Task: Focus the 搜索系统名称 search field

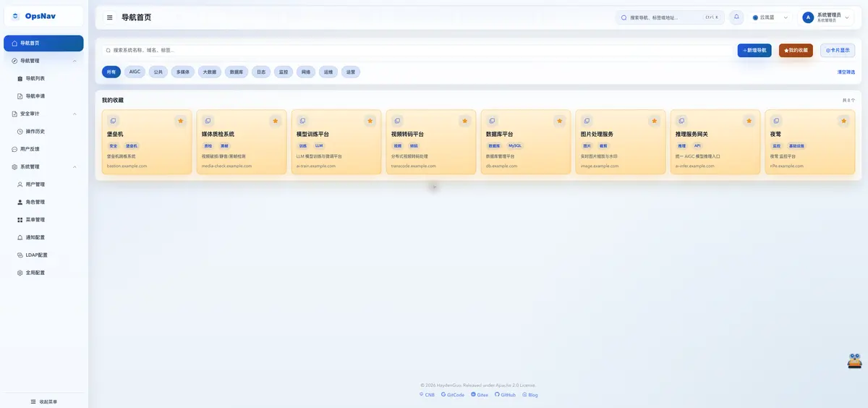Action: [x=417, y=51]
